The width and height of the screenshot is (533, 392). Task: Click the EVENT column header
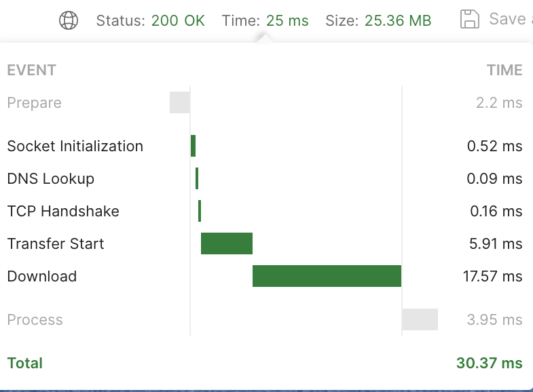coord(32,71)
